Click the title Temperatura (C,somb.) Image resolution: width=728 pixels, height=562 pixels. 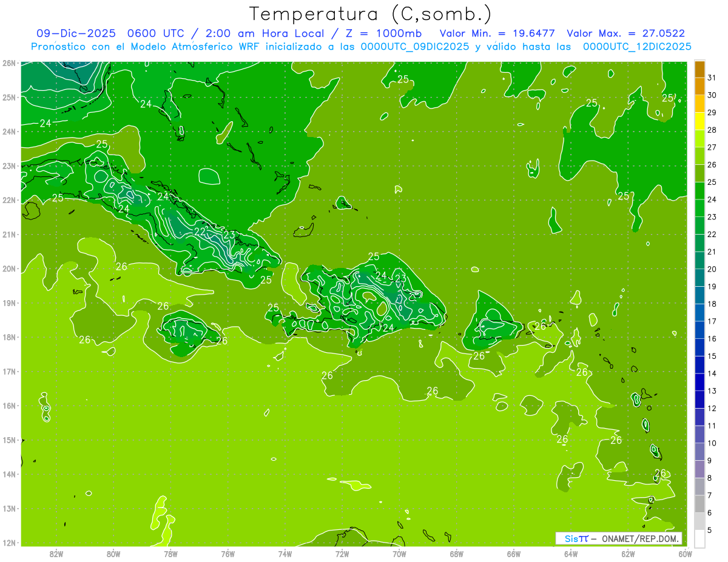[371, 14]
